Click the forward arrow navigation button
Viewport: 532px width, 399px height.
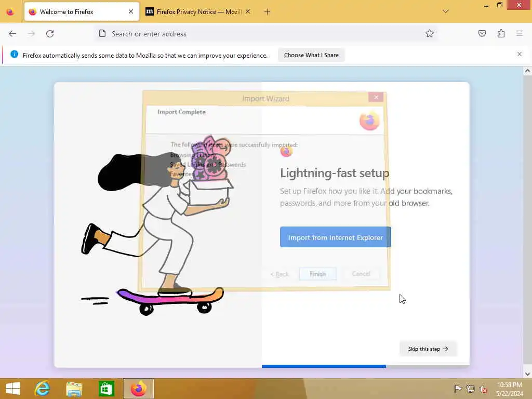pos(31,34)
